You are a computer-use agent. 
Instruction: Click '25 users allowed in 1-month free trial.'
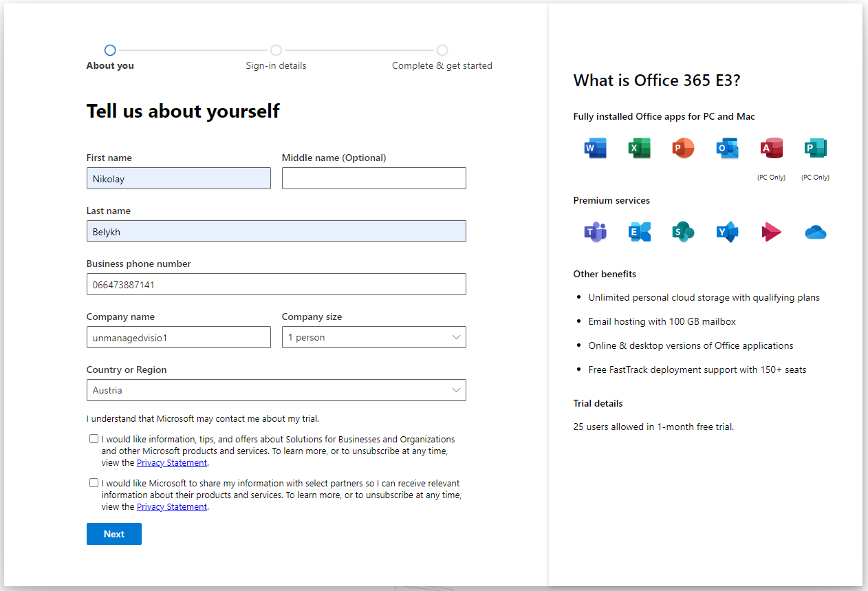[653, 427]
